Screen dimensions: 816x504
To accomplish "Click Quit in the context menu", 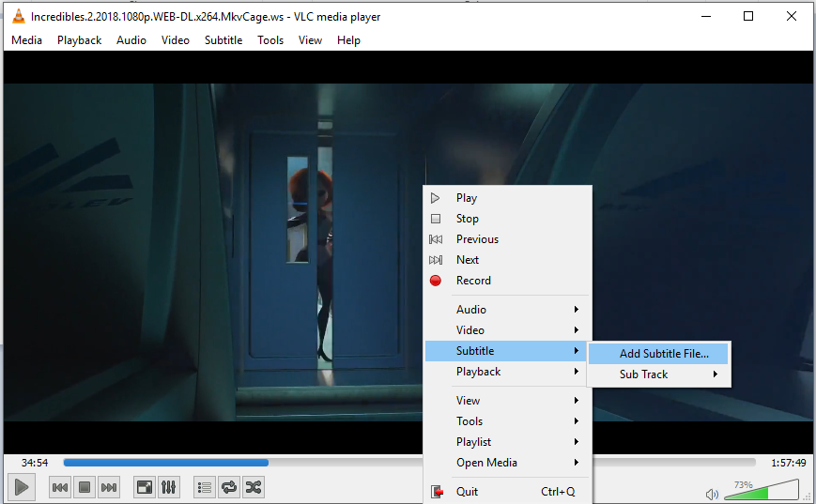I will coord(507,492).
